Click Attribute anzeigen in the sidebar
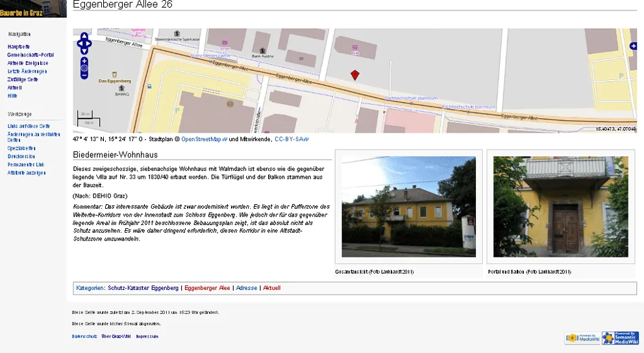 point(26,173)
